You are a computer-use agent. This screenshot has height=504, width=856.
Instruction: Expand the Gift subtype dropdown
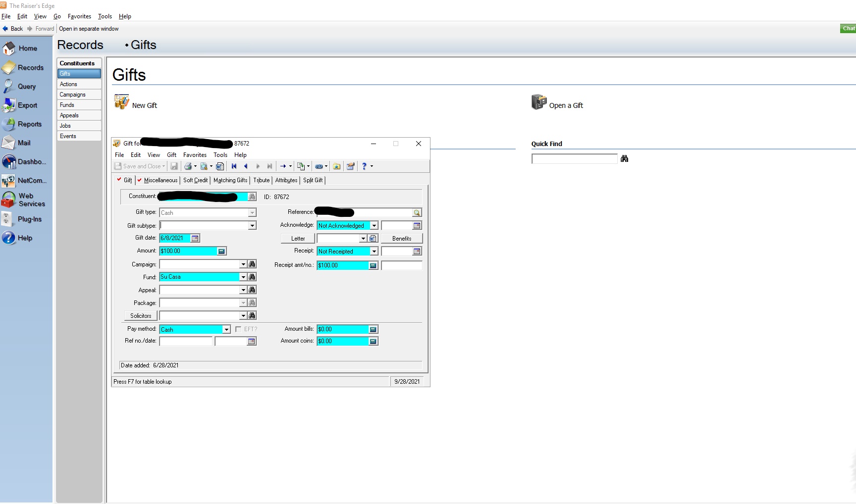(252, 226)
